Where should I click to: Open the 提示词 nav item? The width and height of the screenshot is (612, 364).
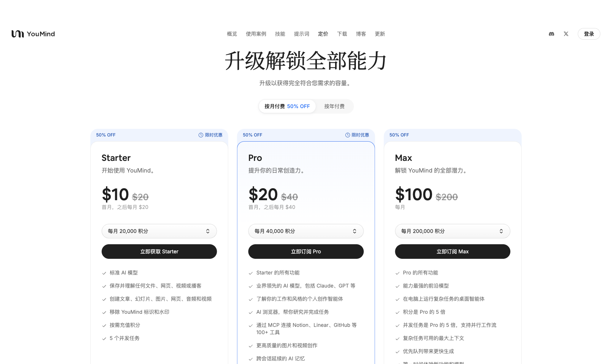tap(302, 34)
